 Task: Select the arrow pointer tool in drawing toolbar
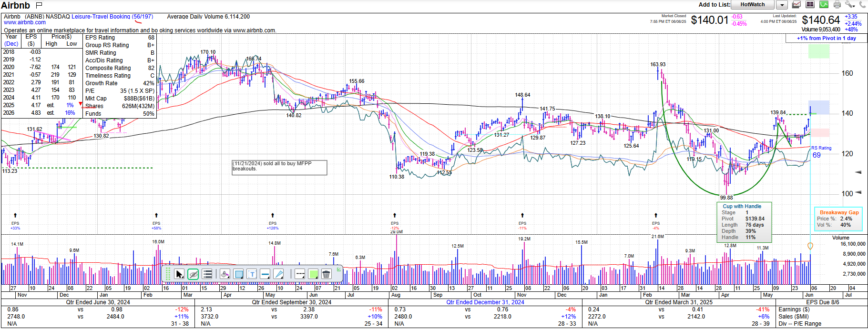pos(179,274)
